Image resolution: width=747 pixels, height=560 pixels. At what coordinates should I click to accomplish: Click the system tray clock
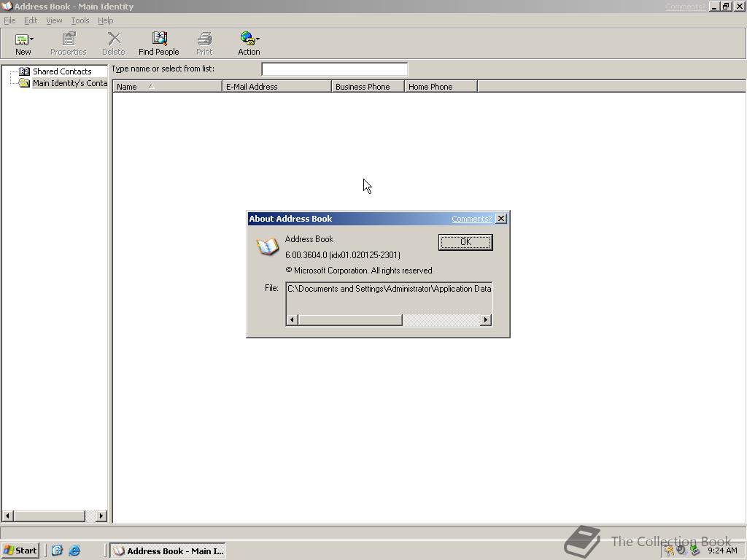[722, 551]
